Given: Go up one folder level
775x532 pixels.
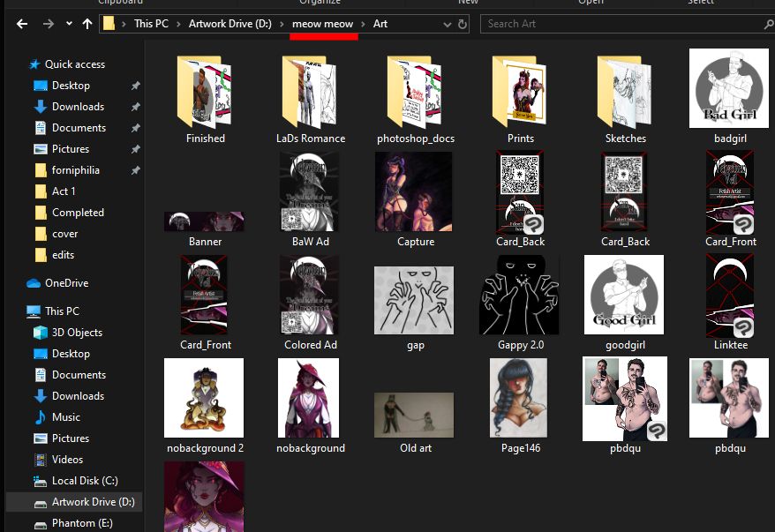Looking at the screenshot, I should 87,24.
